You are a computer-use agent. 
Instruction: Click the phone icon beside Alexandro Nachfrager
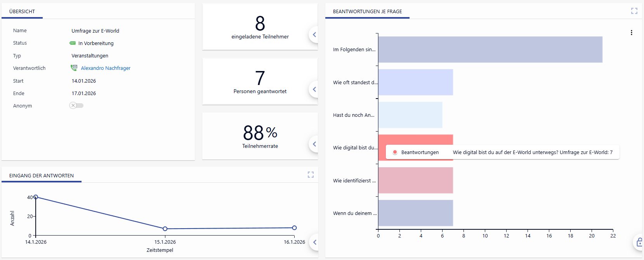click(x=74, y=68)
